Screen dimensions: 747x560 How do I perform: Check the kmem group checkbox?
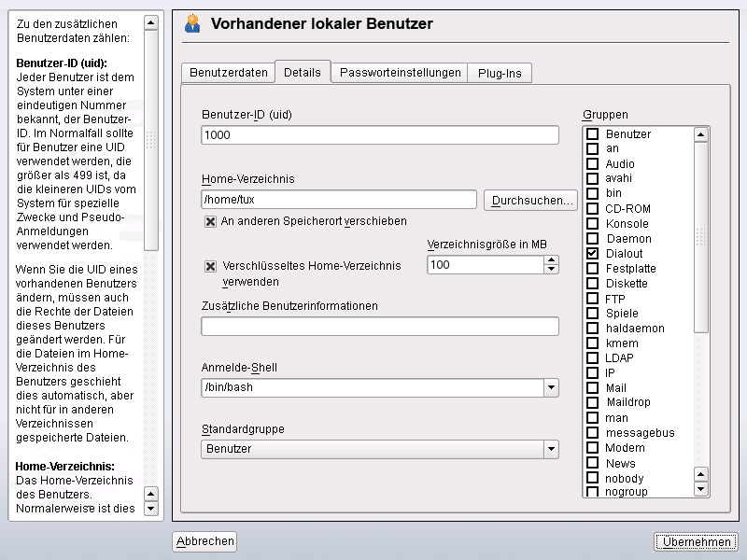(x=592, y=343)
